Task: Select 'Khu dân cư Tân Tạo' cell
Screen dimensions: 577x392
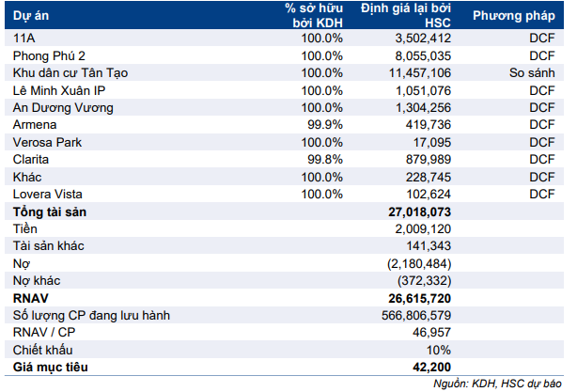Action: 71,73
